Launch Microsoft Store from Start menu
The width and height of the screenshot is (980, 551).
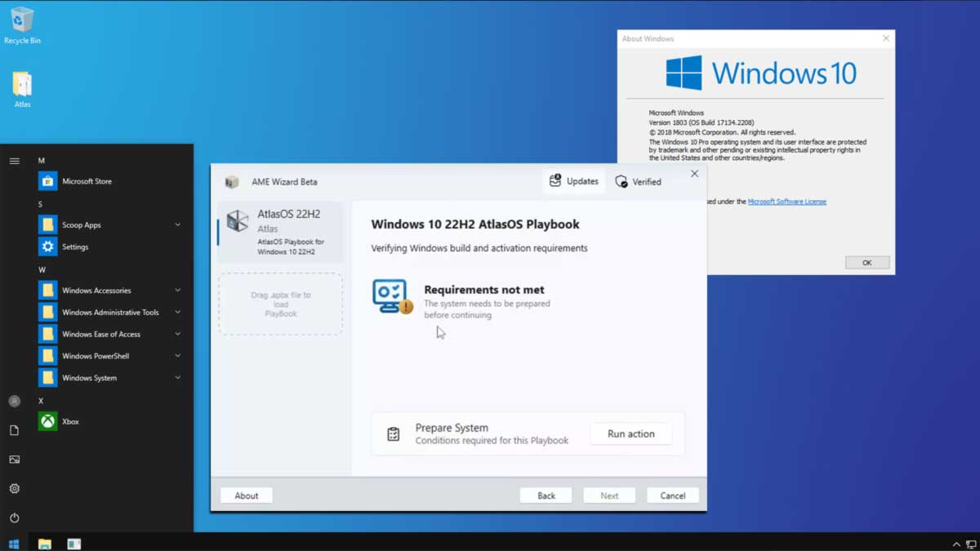coord(87,181)
